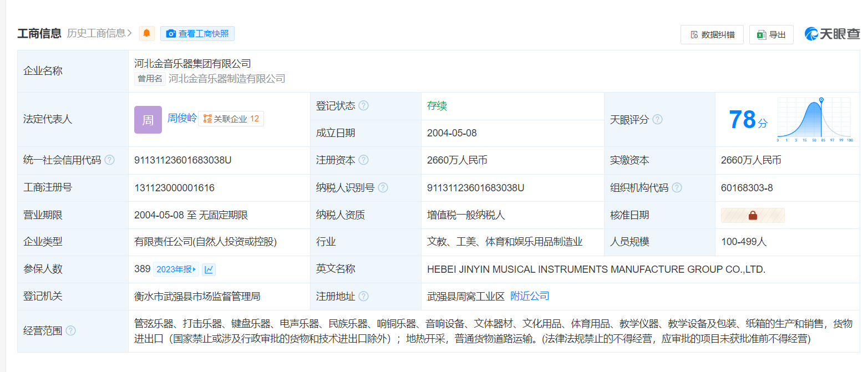This screenshot has width=868, height=372.
Task: Click help icon beside 注册地址
Action: click(363, 296)
